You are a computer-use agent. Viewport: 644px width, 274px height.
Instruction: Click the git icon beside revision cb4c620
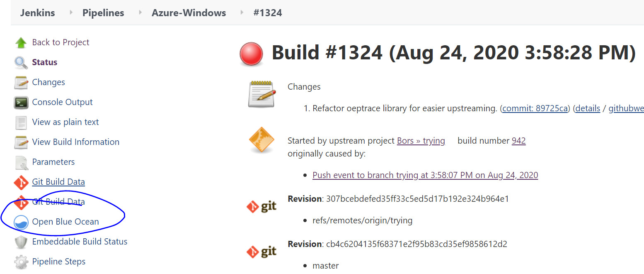click(x=261, y=251)
